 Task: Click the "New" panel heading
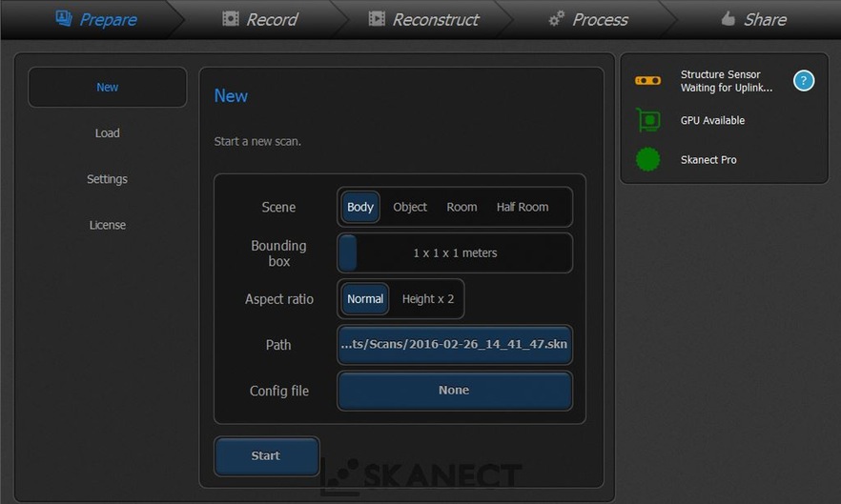231,96
